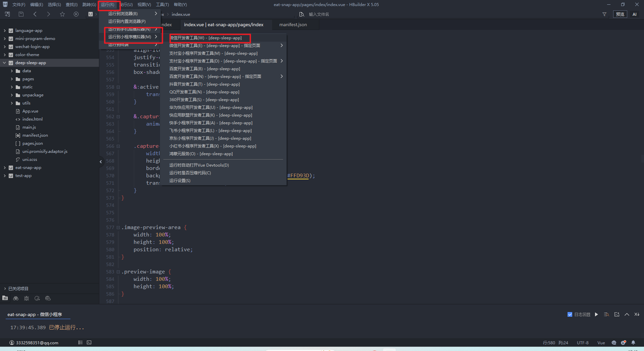Click the run play circle toolbar icon

(x=76, y=14)
